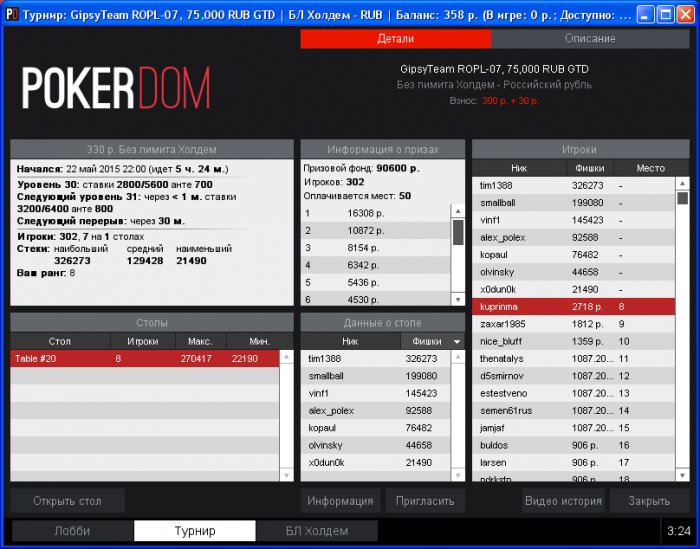Click the Место header in Игроки panel
Screen dimensions: 700x549
pos(651,168)
